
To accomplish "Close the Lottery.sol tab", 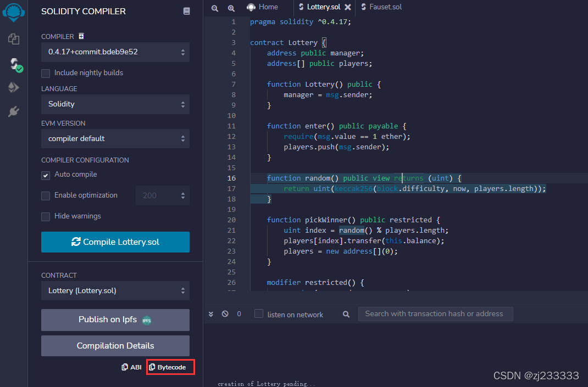I will click(x=348, y=7).
